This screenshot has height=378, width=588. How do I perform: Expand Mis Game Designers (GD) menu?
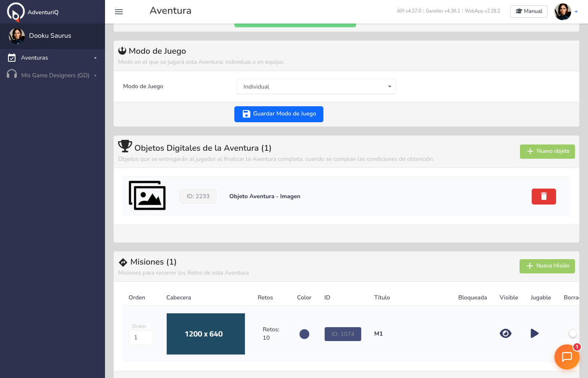pos(52,75)
